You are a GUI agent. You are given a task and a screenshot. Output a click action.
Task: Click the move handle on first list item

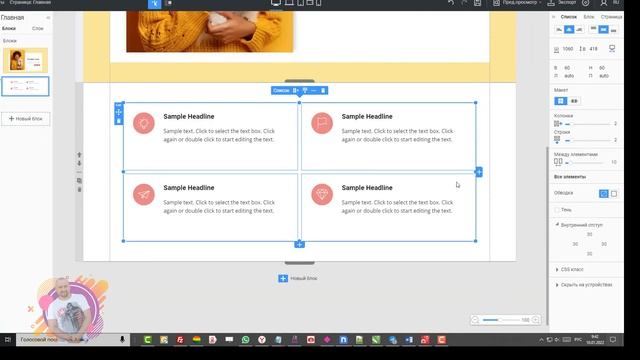coord(118,112)
